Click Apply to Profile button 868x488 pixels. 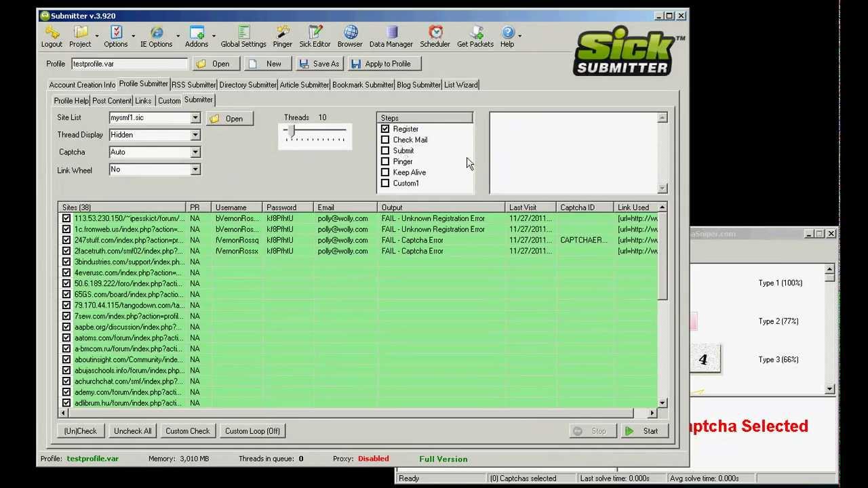point(385,64)
